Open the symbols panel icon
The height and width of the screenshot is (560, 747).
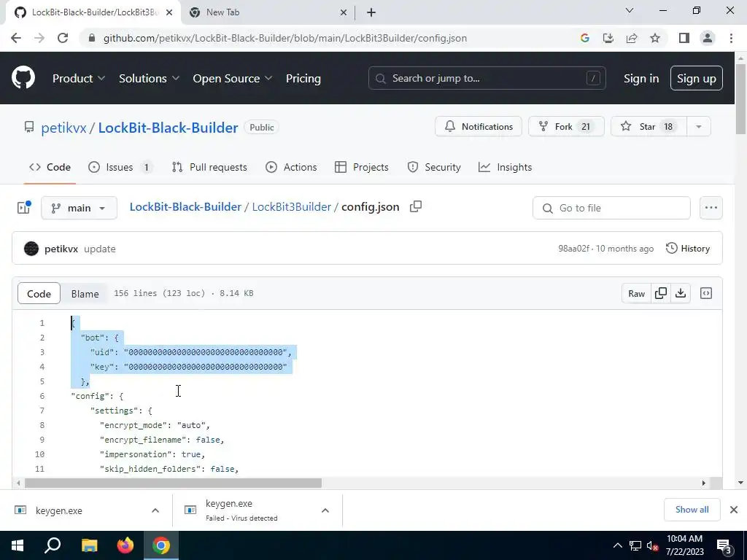click(x=706, y=293)
